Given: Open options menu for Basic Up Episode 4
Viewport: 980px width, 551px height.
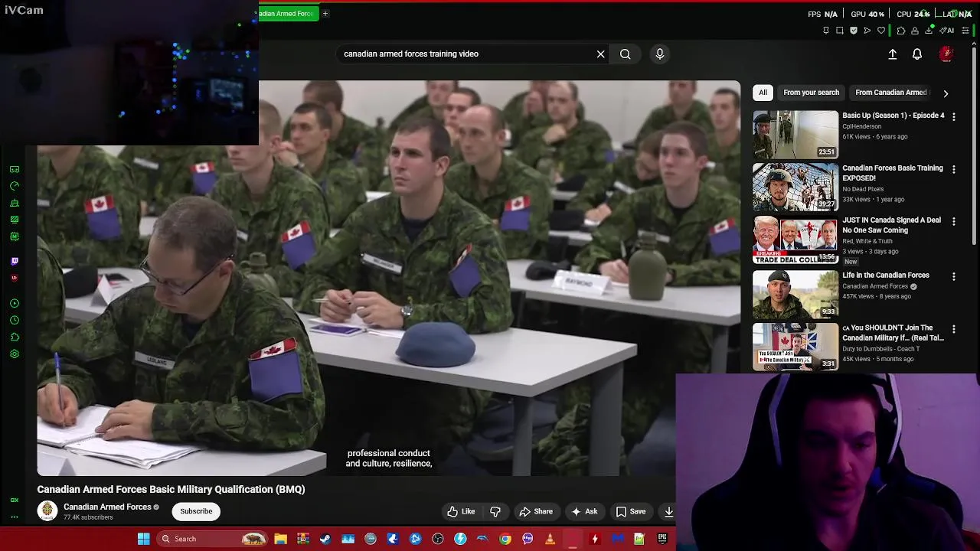Looking at the screenshot, I should pyautogui.click(x=954, y=116).
